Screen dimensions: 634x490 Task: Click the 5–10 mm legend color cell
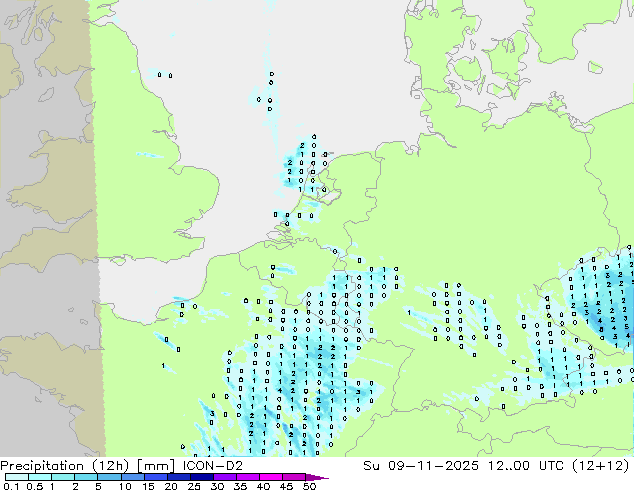pyautogui.click(x=109, y=477)
